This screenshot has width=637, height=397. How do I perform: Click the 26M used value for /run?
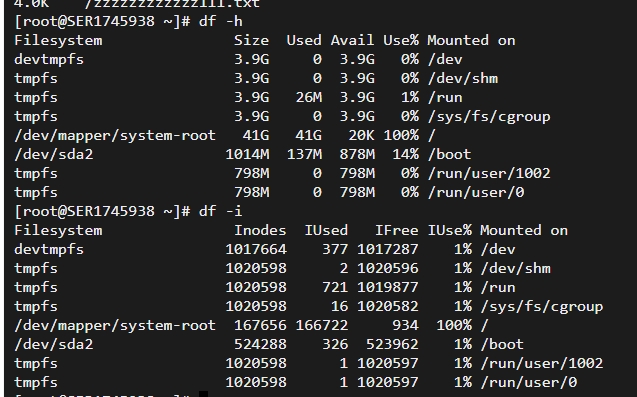pyautogui.click(x=309, y=98)
